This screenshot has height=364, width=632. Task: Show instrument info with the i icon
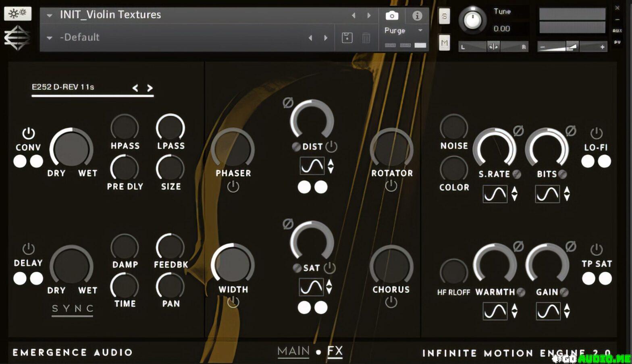click(x=417, y=16)
